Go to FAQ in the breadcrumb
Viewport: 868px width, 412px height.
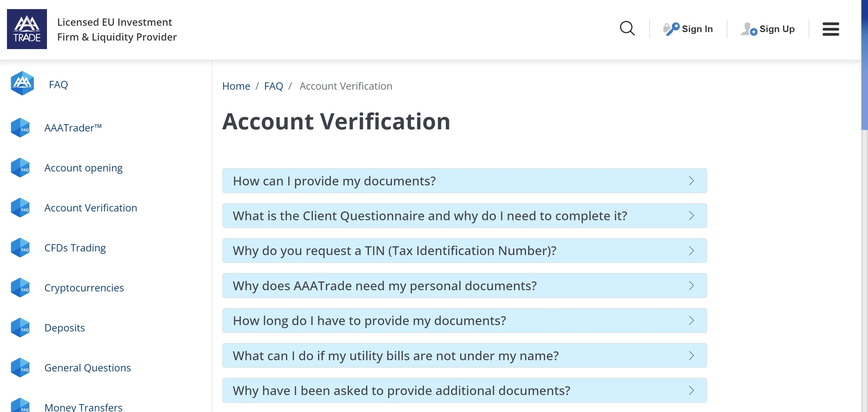click(x=273, y=86)
